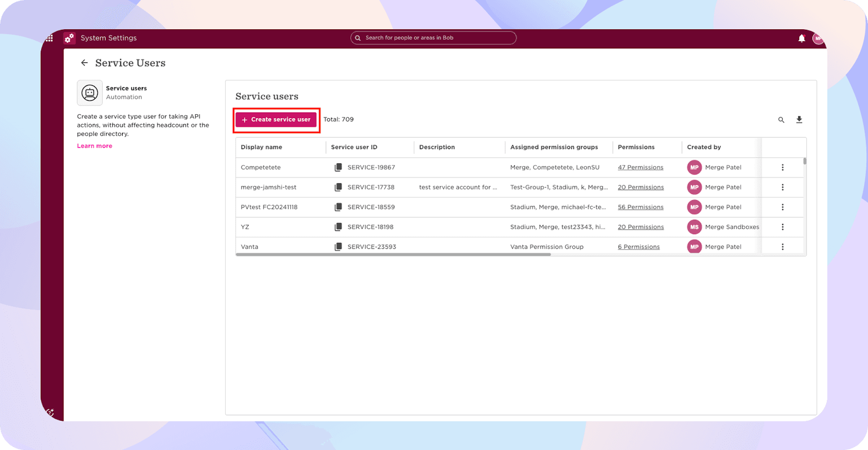Screen dimensions: 868x450
Task: Open actions menu for Vanta row
Action: tap(783, 247)
